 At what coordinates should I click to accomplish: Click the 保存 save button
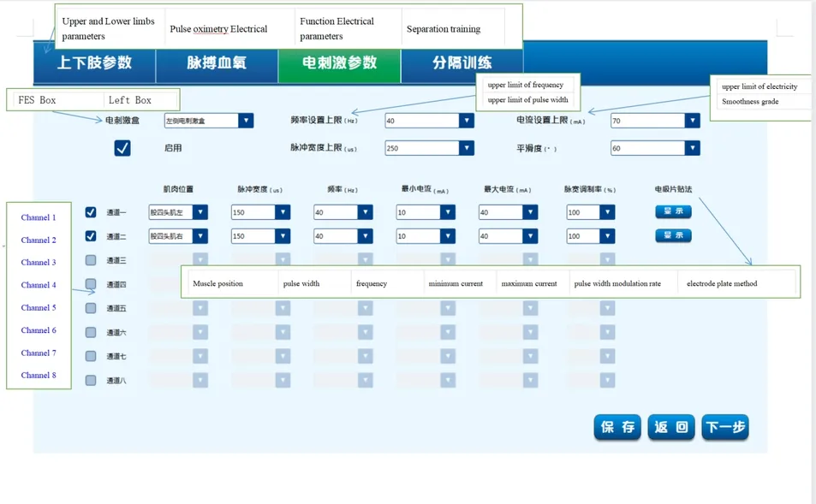(x=617, y=428)
